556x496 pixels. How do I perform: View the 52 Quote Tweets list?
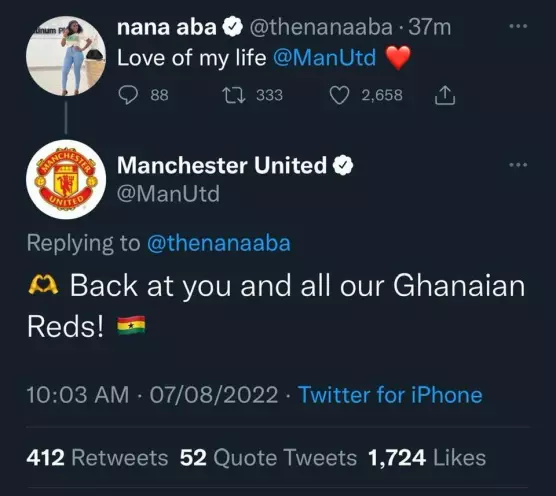[268, 457]
